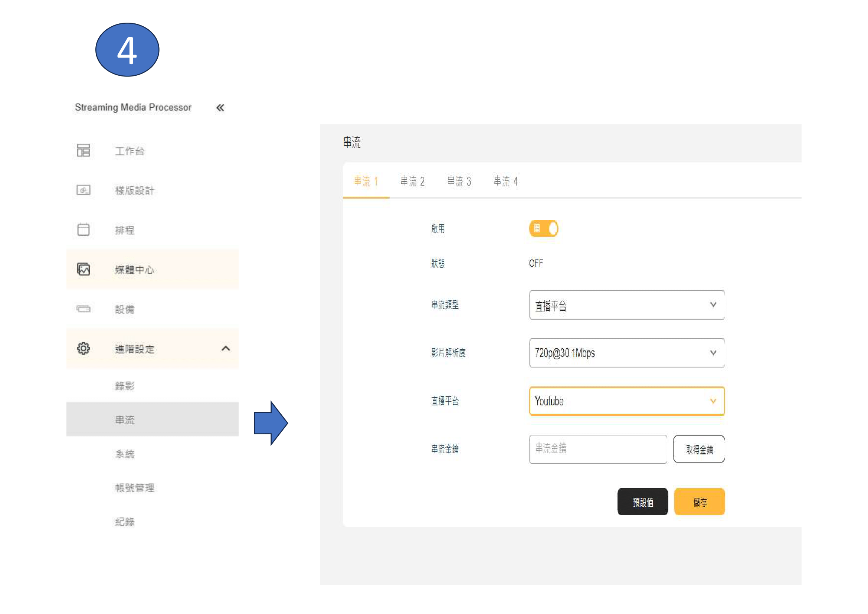Collapse 進階設定 with the up chevron

point(225,348)
